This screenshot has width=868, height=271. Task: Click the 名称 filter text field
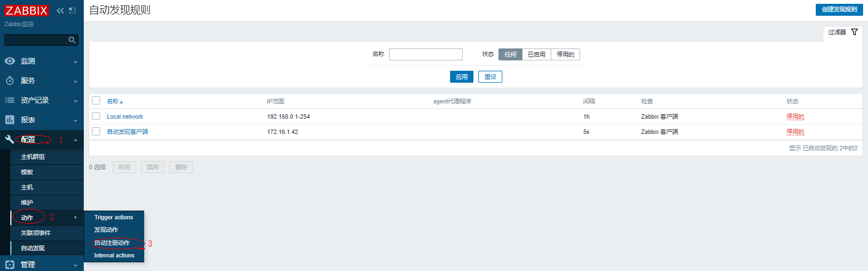[426, 54]
